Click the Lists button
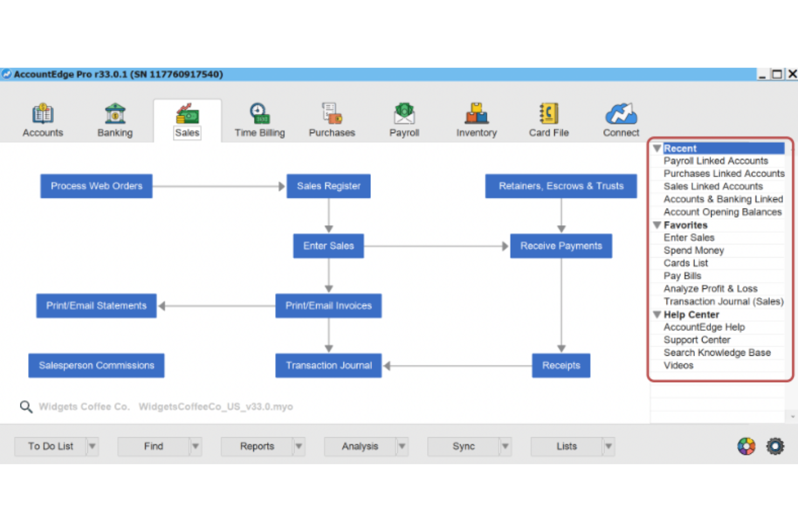This screenshot has height=532, width=798. (x=567, y=446)
